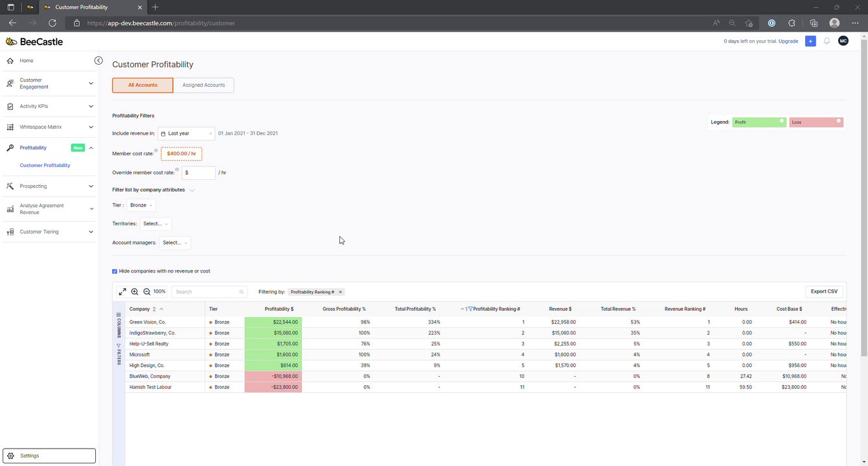This screenshot has width=868, height=466.
Task: Open the Filters side panel
Action: coord(119,354)
